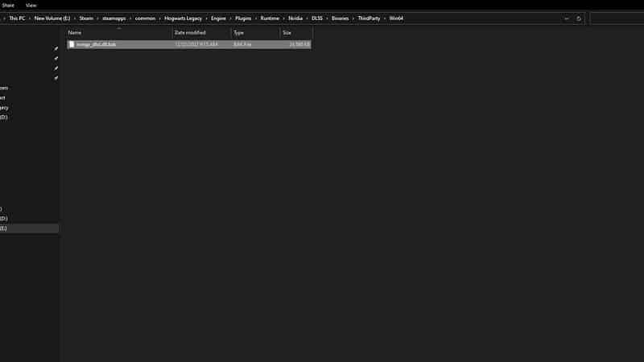This screenshot has height=362, width=644.
Task: Click the search box input field
Action: coord(617,18)
